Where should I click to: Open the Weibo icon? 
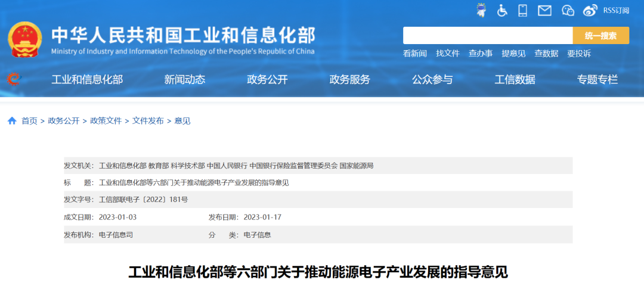point(590,10)
